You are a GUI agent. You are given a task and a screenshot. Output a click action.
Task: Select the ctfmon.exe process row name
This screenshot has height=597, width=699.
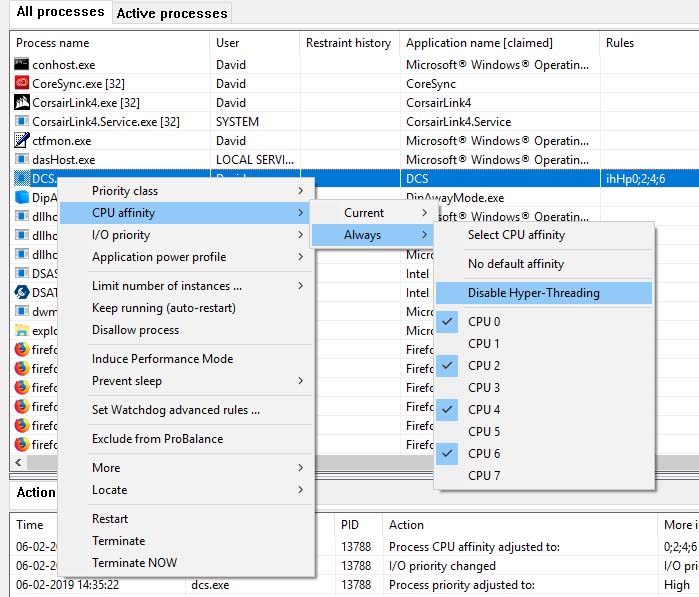pyautogui.click(x=62, y=141)
